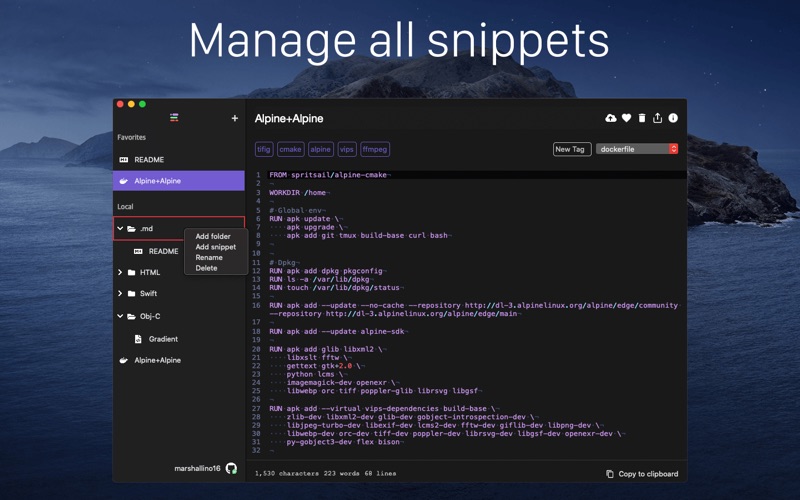Click the HTML folder icon
This screenshot has width=800, height=500.
(132, 272)
